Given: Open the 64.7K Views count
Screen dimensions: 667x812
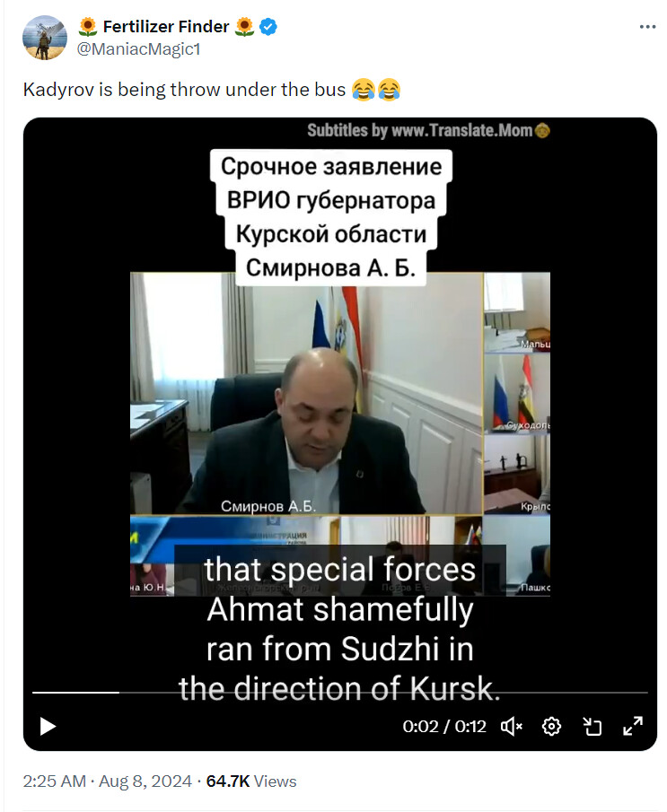Looking at the screenshot, I should 251,781.
